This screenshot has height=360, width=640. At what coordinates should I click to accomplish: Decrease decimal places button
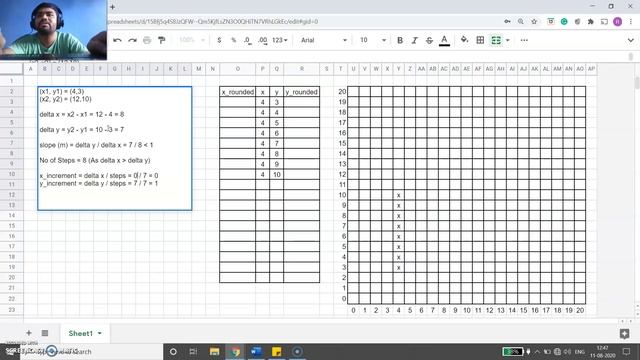point(248,40)
